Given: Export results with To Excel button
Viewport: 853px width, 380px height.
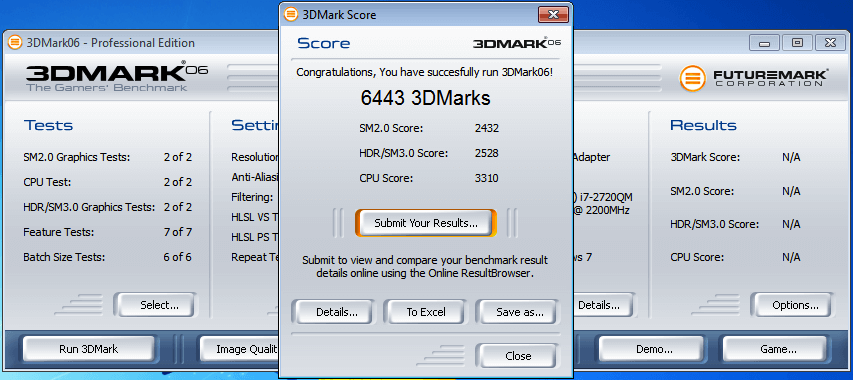Looking at the screenshot, I should 425,312.
